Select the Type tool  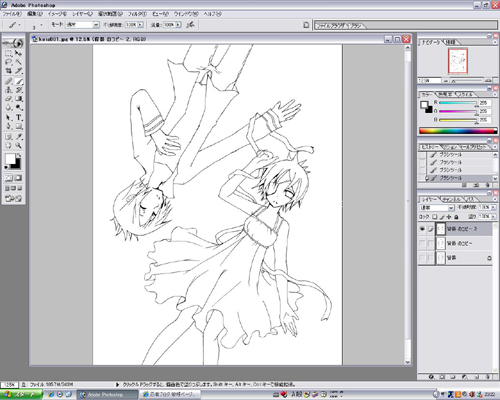pos(19,118)
